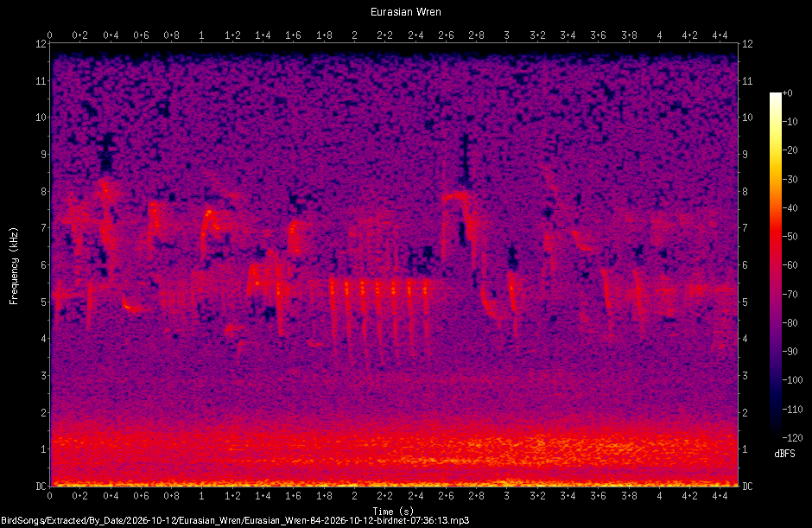Click "11" on the right frequency axis
Screen dimensions: 812x528
tap(747, 81)
